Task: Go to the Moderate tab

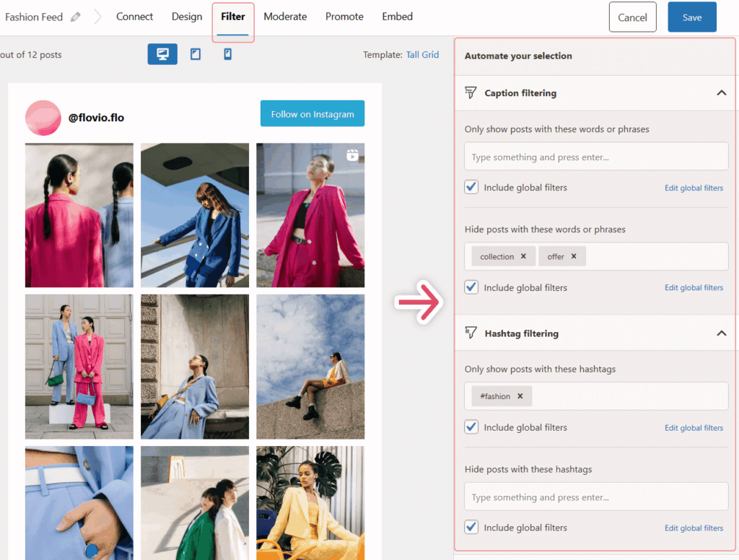Action: [x=285, y=17]
